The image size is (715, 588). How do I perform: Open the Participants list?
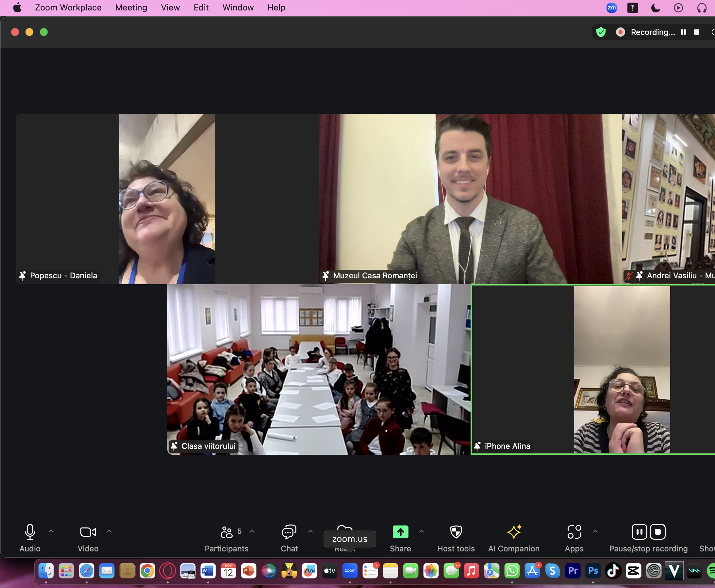pyautogui.click(x=226, y=532)
